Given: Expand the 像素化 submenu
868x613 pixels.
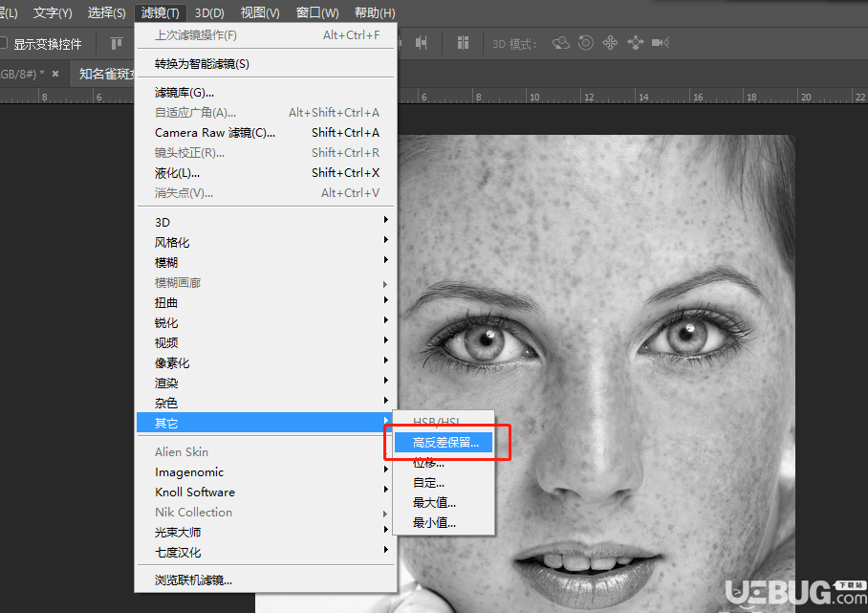Looking at the screenshot, I should point(267,362).
